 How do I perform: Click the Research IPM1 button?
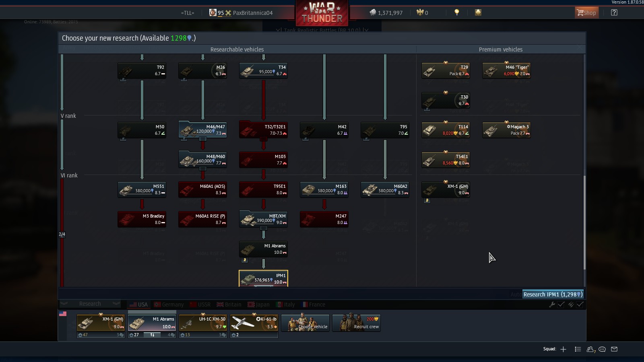tap(553, 294)
